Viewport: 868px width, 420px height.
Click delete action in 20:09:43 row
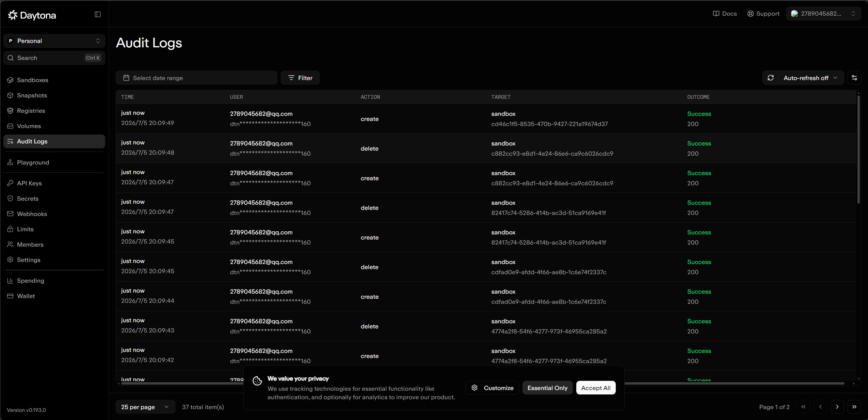pos(370,326)
